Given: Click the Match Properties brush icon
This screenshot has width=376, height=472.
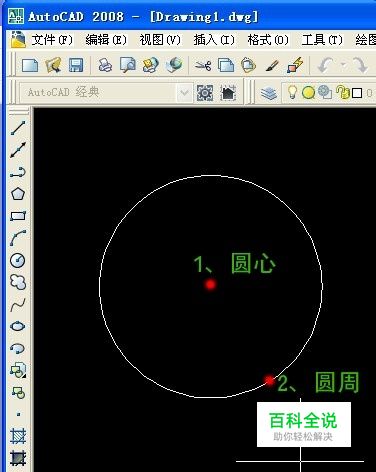Looking at the screenshot, I should click(x=272, y=65).
